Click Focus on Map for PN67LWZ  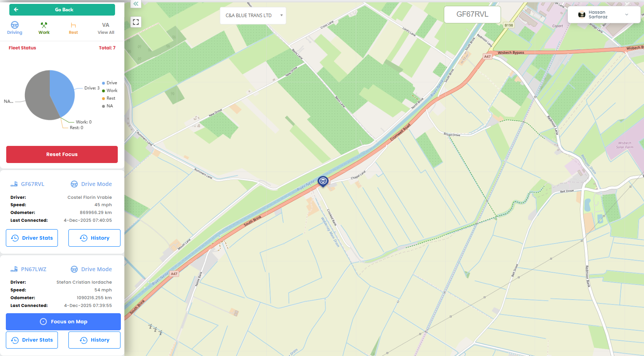tap(63, 322)
